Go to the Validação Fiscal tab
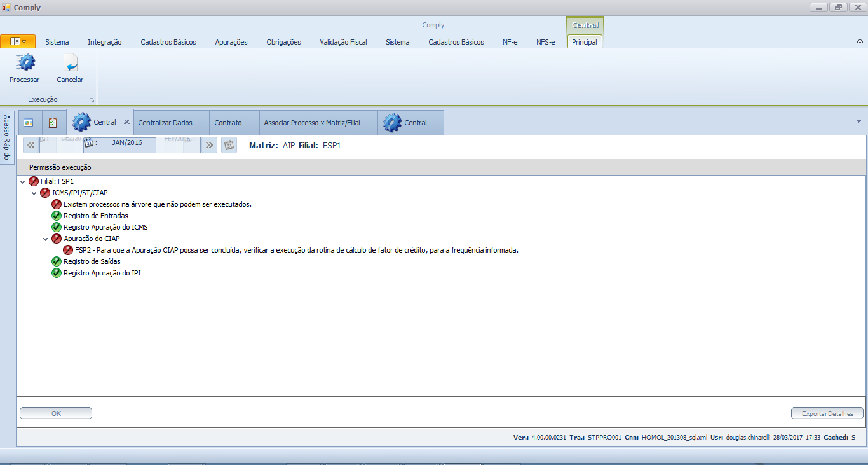This screenshot has height=465, width=868. (343, 42)
